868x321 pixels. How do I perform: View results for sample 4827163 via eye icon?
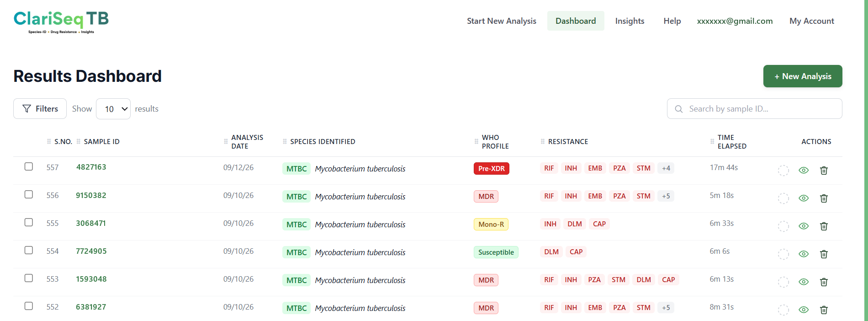[x=804, y=170]
